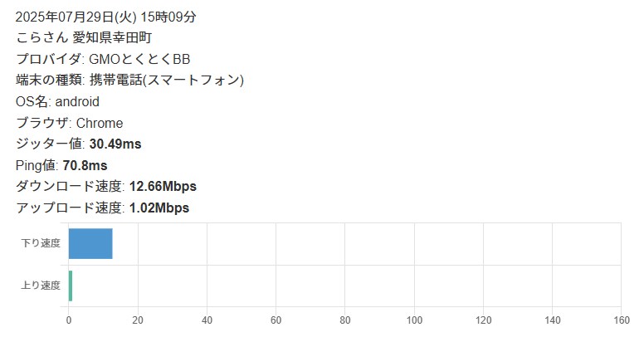Click the jitter value 30.49ms
This screenshot has height=337, width=644.
click(x=115, y=144)
